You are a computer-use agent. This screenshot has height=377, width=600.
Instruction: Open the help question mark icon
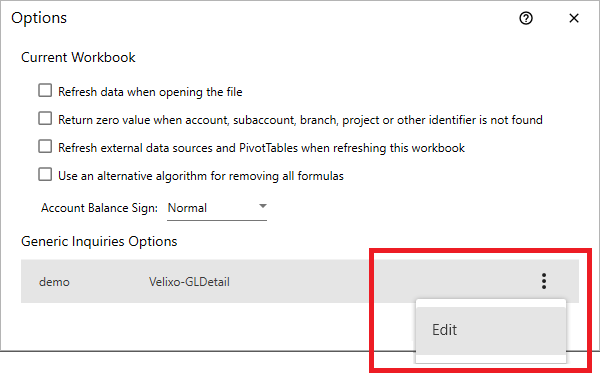coord(526,18)
